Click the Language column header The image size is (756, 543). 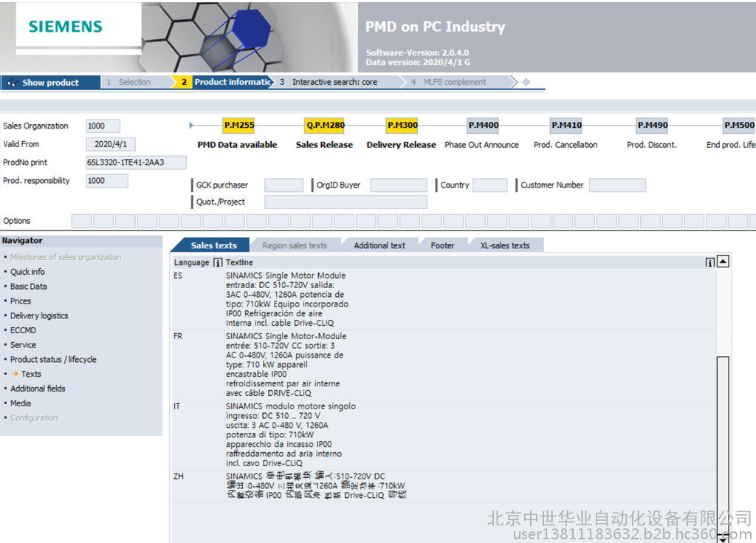[x=191, y=262]
